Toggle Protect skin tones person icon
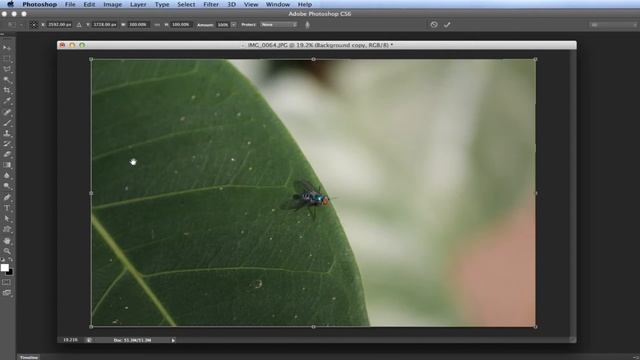The height and width of the screenshot is (360, 640). (307, 25)
